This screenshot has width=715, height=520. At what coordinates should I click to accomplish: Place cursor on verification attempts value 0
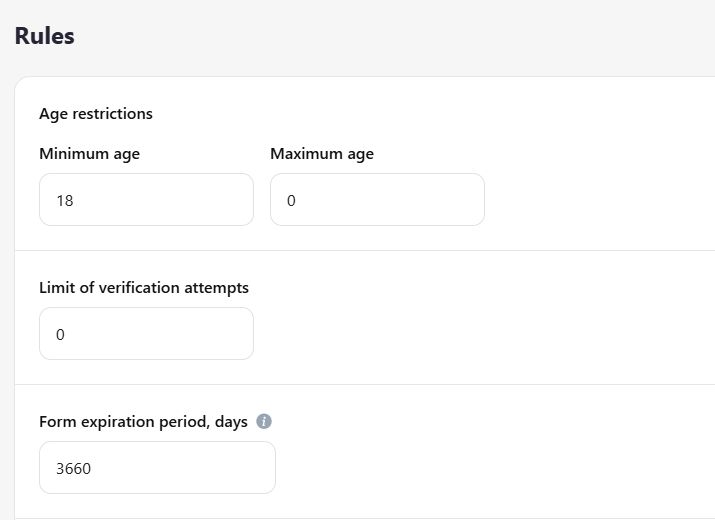click(60, 335)
